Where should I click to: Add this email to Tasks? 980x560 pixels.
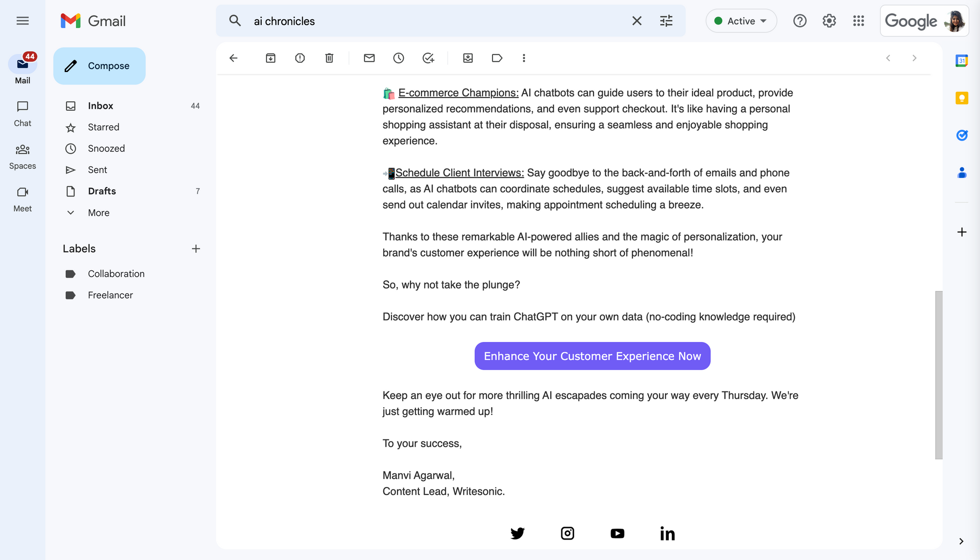428,58
